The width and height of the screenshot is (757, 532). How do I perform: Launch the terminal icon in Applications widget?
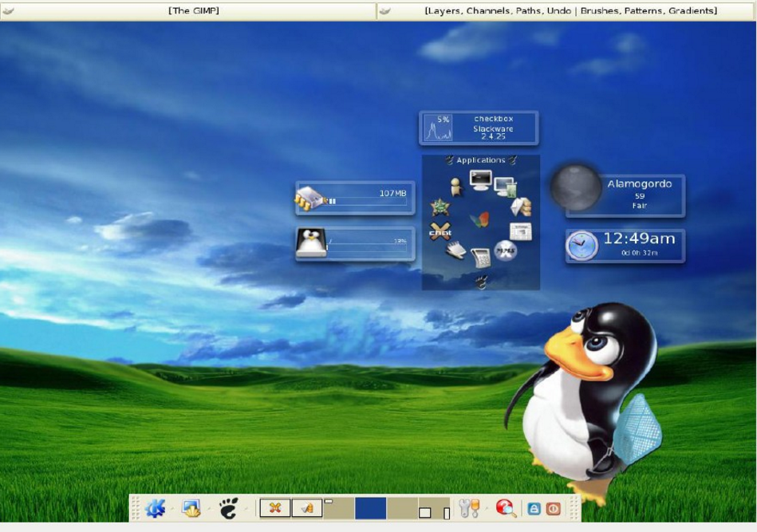[480, 180]
